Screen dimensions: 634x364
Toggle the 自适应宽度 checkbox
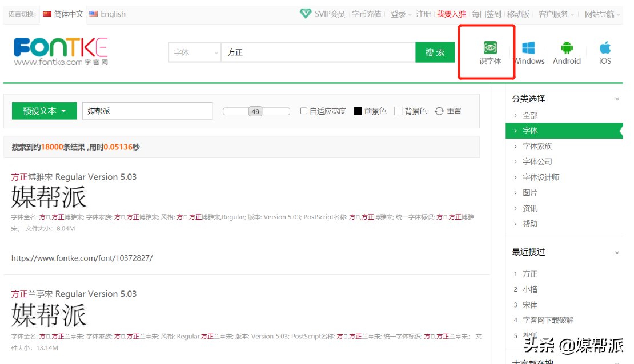click(x=304, y=111)
